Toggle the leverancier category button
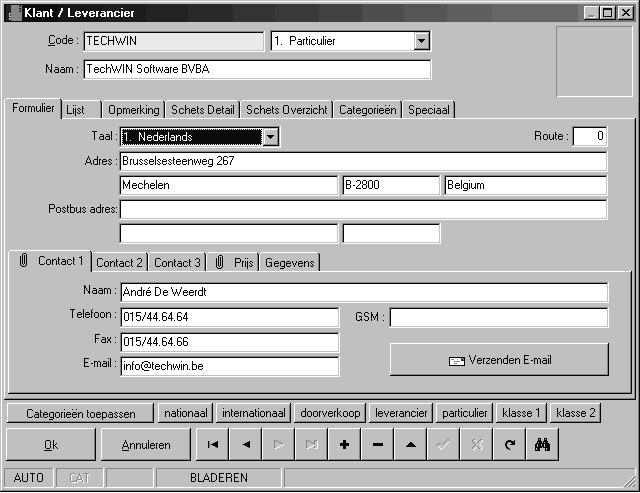Screen dimensions: 640x493 coord(401,413)
